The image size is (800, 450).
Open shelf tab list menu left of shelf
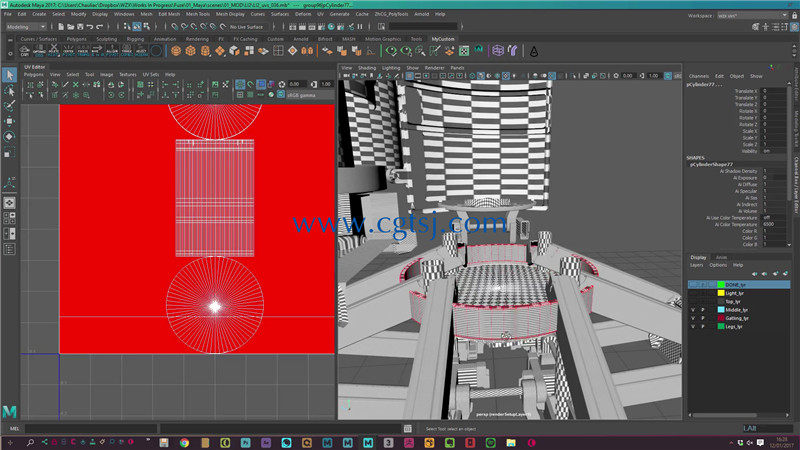click(10, 39)
